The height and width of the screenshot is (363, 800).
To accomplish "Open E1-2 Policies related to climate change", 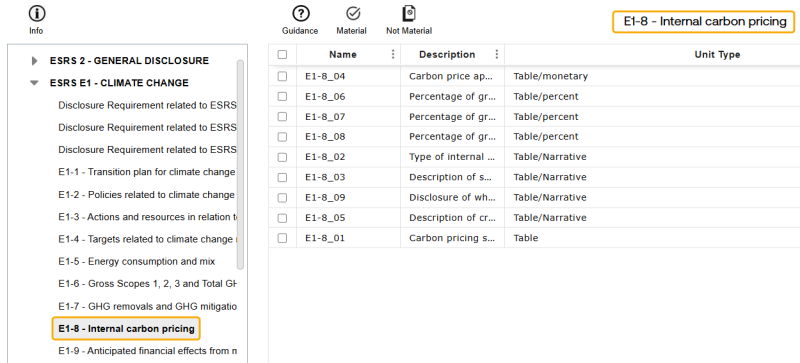I will tap(147, 195).
